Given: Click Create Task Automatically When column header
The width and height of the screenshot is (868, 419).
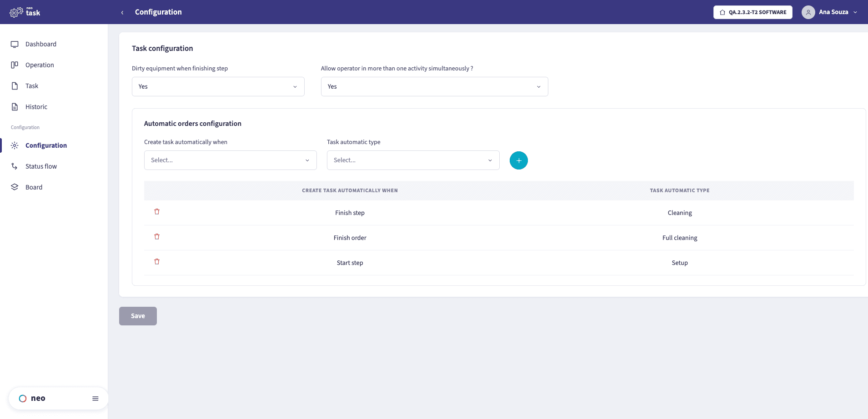Looking at the screenshot, I should tap(350, 190).
